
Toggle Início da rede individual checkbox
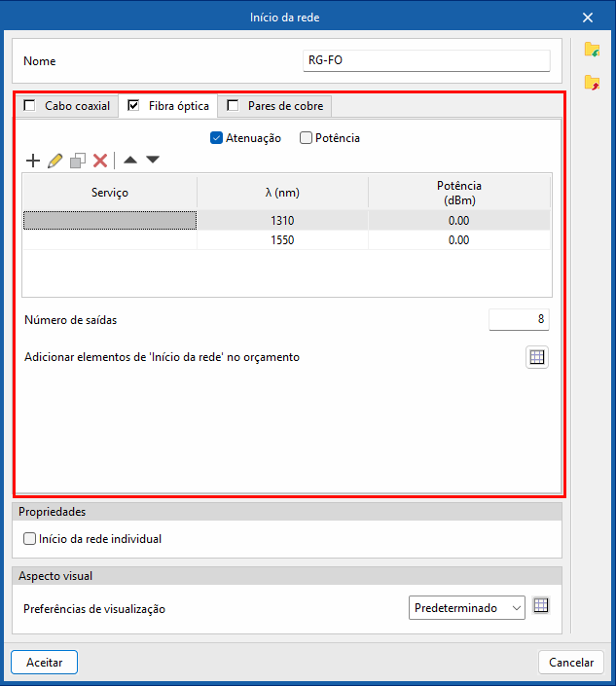[x=30, y=538]
